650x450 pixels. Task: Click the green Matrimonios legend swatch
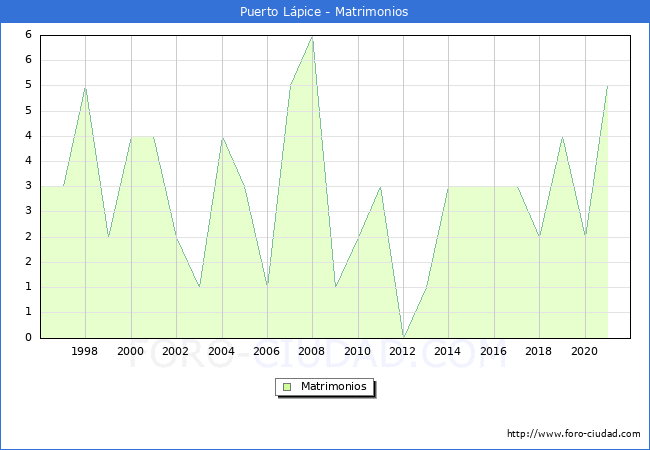click(287, 387)
